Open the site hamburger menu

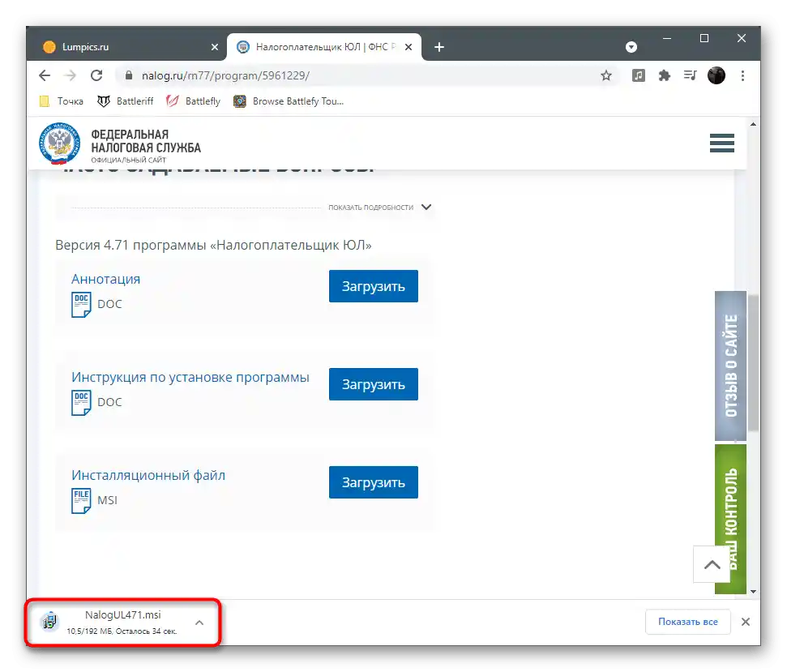pos(721,143)
